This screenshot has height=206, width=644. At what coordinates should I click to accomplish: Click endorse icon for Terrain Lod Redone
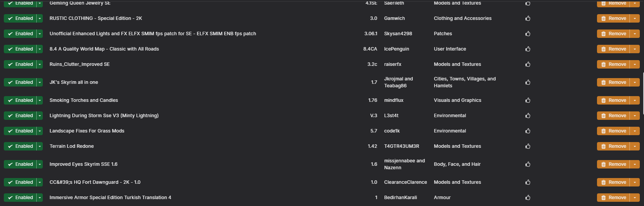(528, 146)
